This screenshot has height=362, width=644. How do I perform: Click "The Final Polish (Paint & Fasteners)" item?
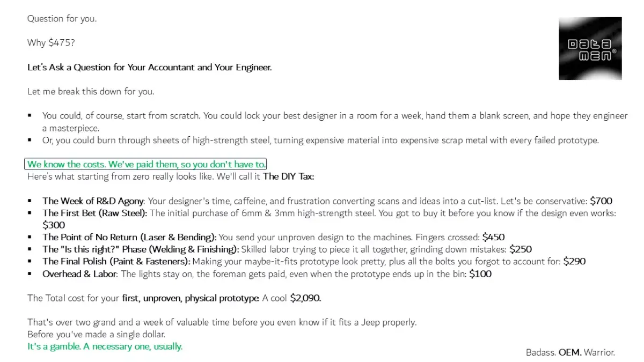(116, 262)
